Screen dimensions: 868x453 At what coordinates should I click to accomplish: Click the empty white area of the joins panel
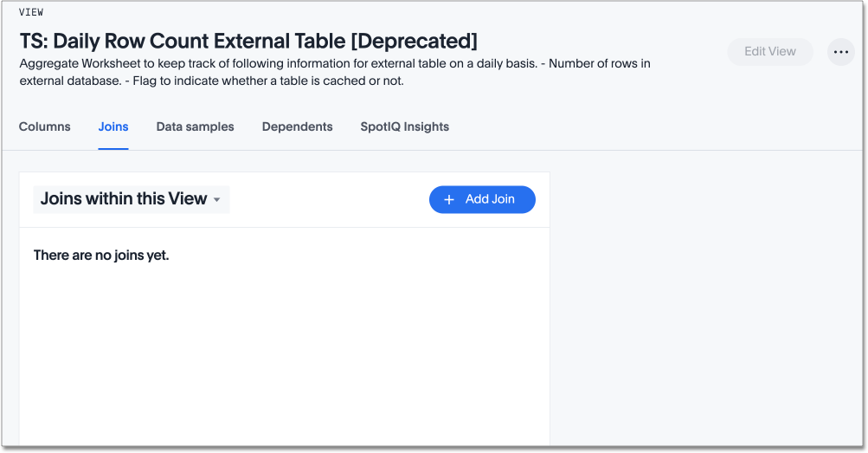(x=284, y=355)
